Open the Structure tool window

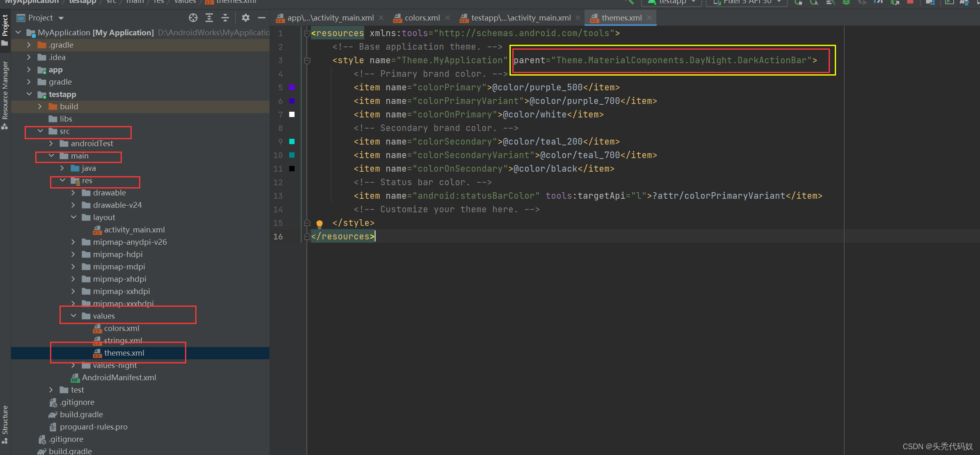tap(5, 420)
